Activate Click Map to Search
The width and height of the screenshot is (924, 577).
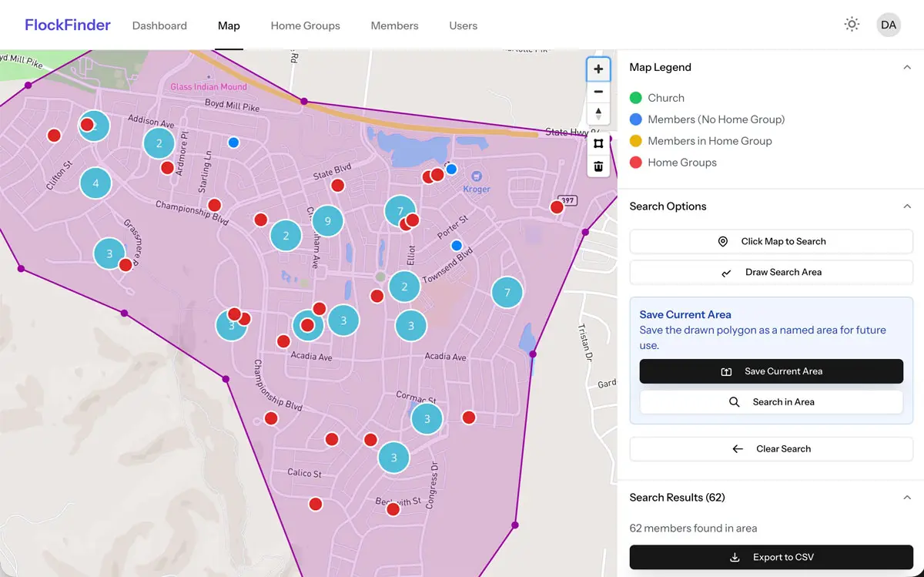(771, 241)
